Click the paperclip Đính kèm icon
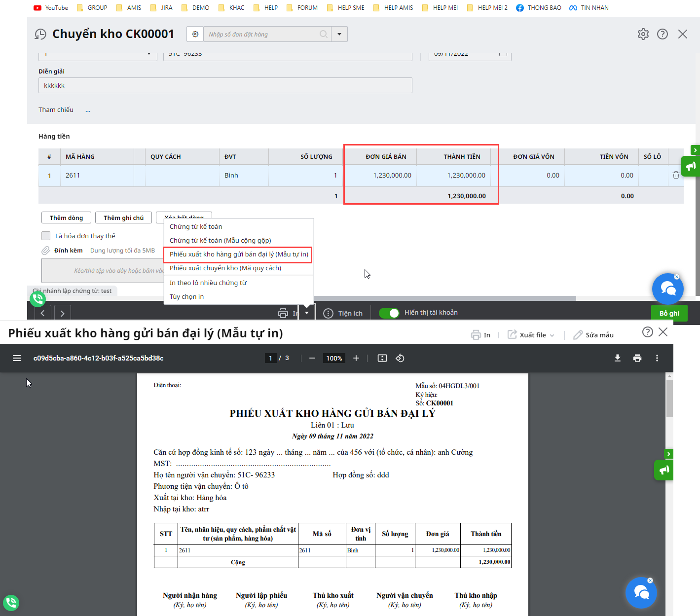The image size is (700, 616). pyautogui.click(x=46, y=251)
